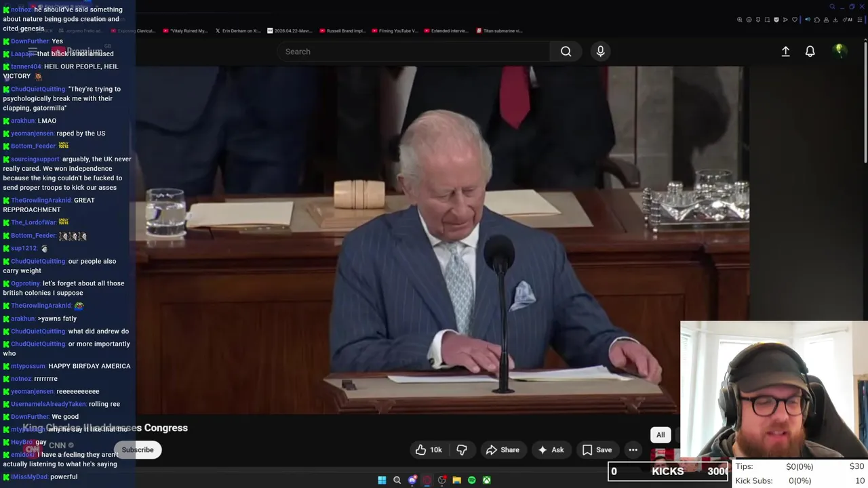The height and width of the screenshot is (488, 868).
Task: Click the CNN channel name
Action: click(x=57, y=445)
